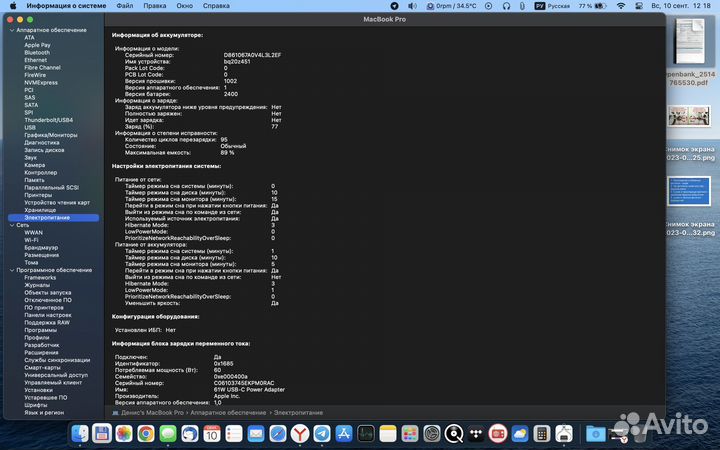720x450 pixels.
Task: Open the Apple menu
Action: tap(13, 6)
